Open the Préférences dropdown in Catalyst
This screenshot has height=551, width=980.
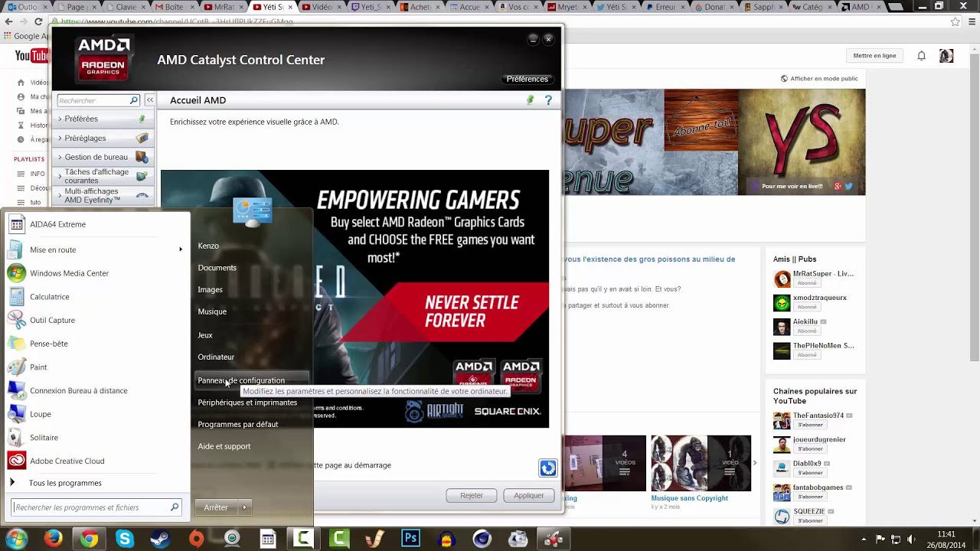click(528, 79)
